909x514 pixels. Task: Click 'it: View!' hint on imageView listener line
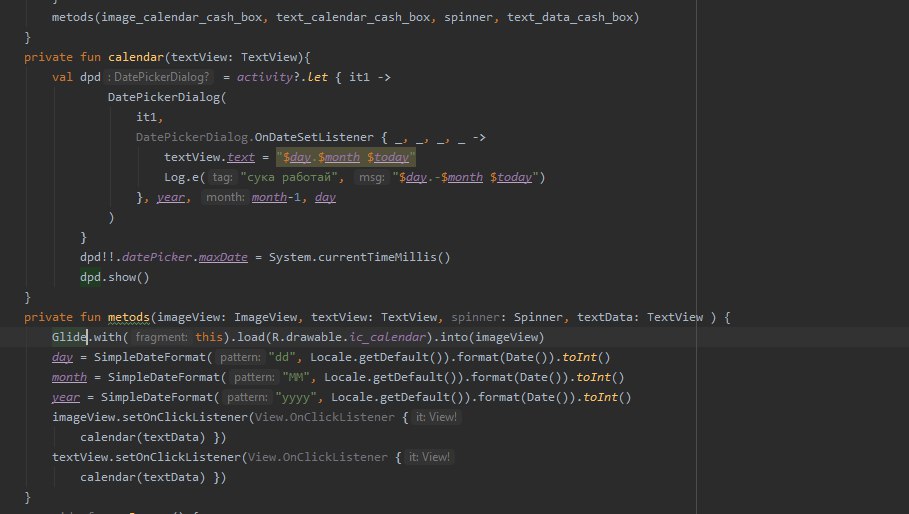[437, 417]
